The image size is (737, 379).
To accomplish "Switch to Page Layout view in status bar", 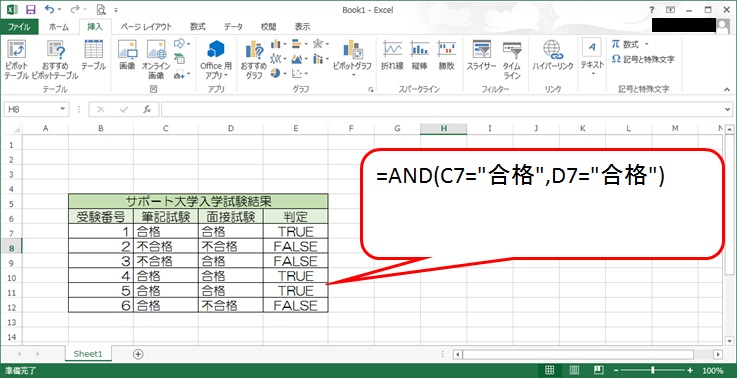I will [574, 370].
